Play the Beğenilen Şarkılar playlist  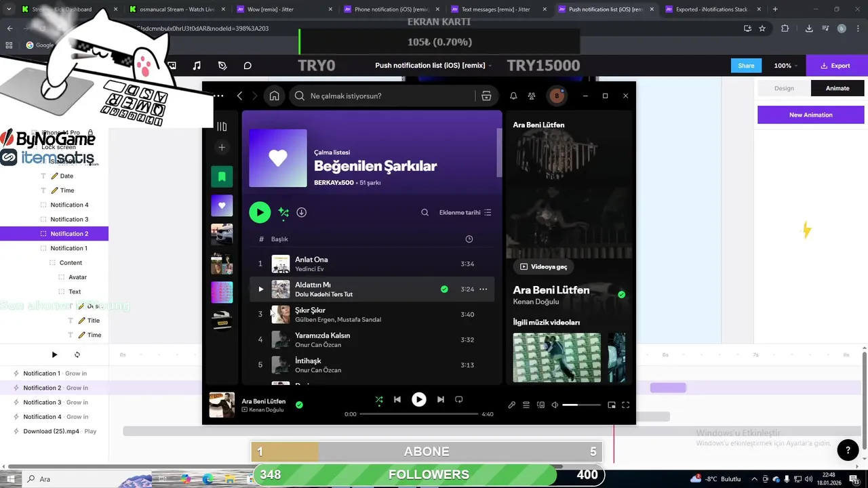260,212
